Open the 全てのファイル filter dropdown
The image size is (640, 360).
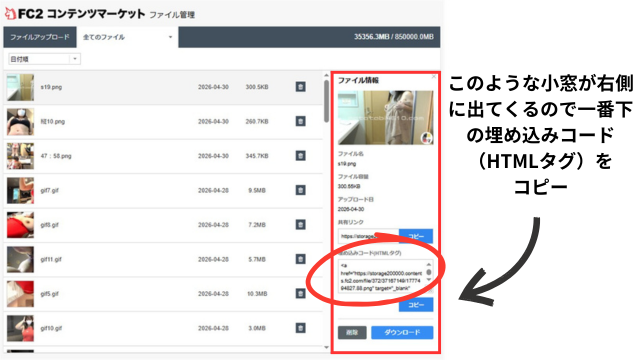(x=127, y=37)
